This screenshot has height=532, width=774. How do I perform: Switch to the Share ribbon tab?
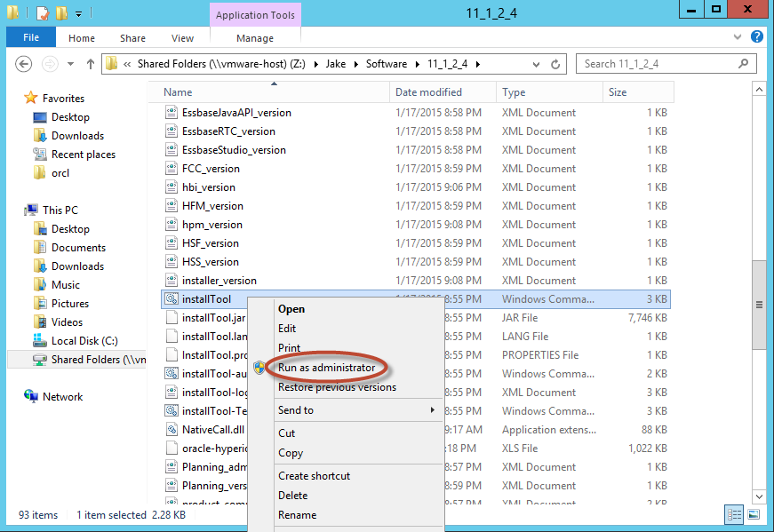(132, 38)
